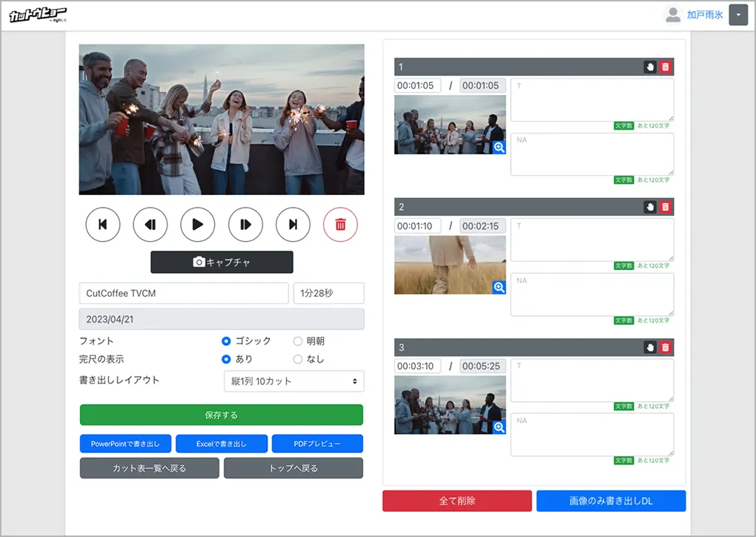The height and width of the screenshot is (537, 756).
Task: Click the hand icon on cut 2
Action: (650, 207)
